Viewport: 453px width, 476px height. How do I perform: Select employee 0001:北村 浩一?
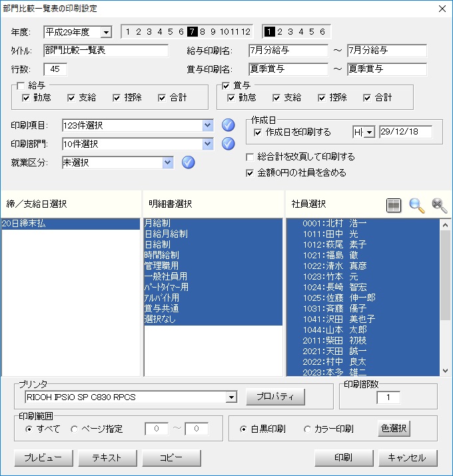tap(363, 224)
